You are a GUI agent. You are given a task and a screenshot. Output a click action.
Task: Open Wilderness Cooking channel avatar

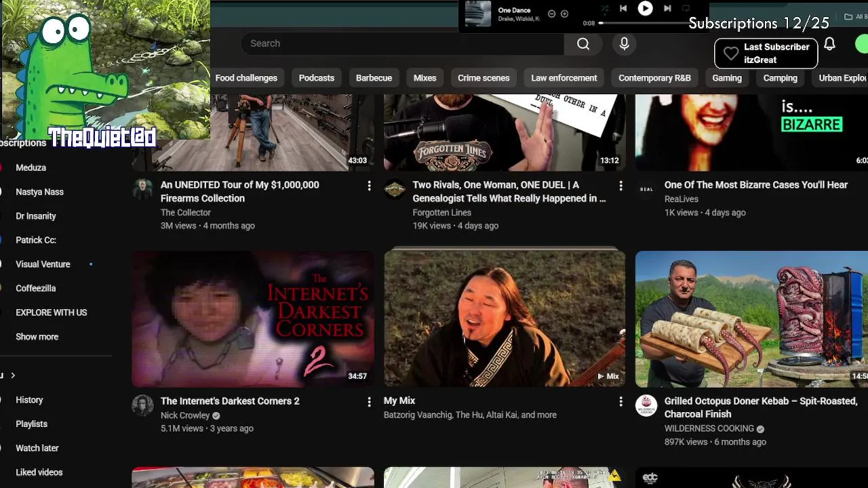[x=646, y=405]
